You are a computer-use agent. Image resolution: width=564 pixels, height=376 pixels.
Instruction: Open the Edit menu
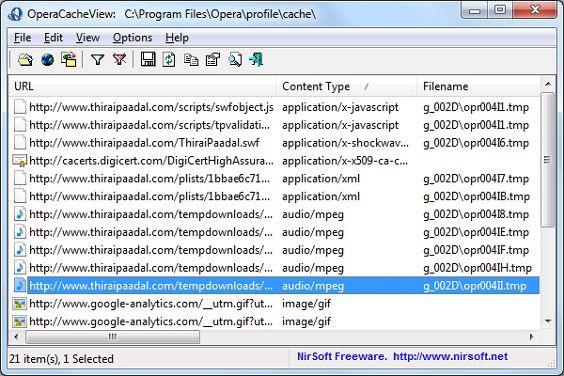53,37
